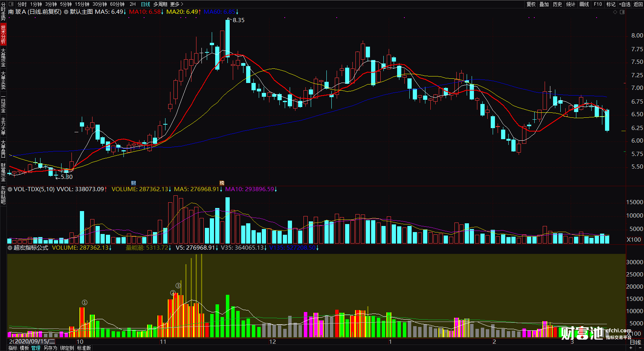Toggle right side panel icon in chart
The image size is (644, 351).
click(622, 12)
